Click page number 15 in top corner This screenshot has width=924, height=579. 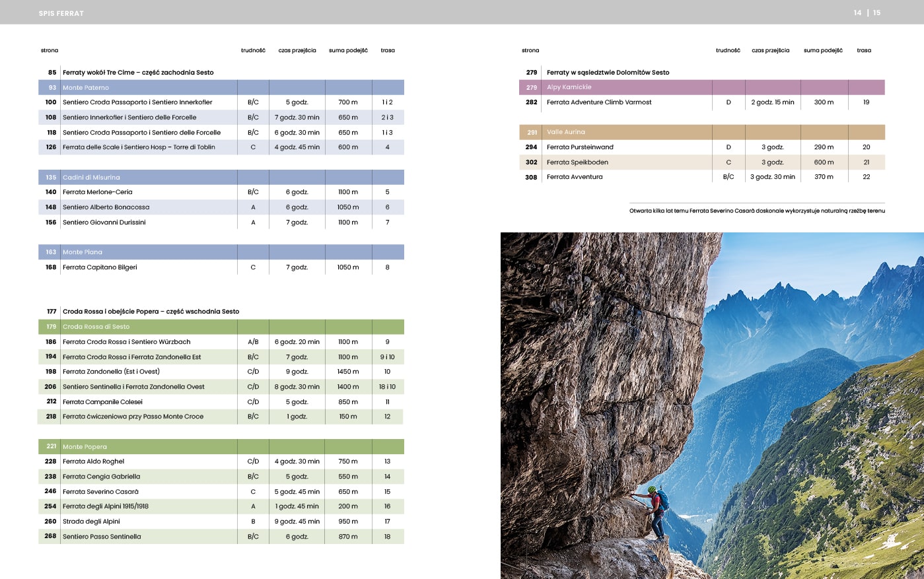[876, 13]
